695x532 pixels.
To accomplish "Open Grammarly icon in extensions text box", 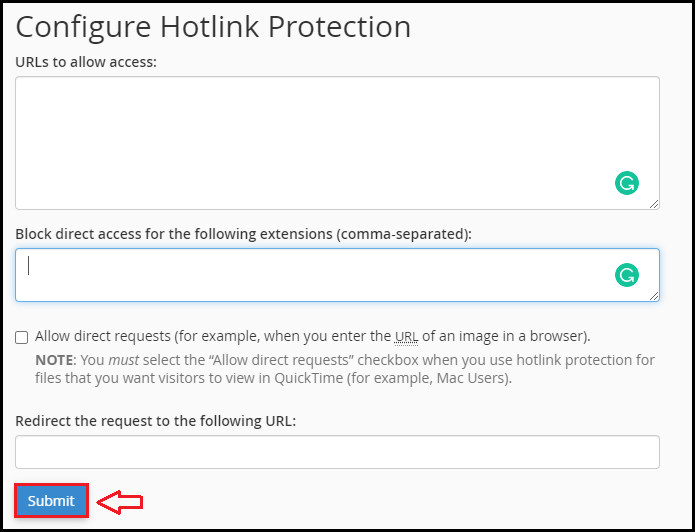I will pos(627,275).
